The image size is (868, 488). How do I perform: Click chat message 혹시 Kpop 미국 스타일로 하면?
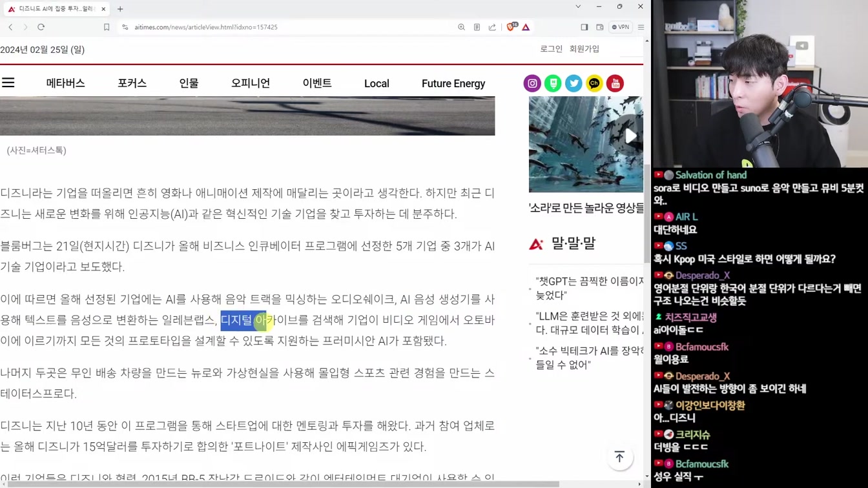744,259
